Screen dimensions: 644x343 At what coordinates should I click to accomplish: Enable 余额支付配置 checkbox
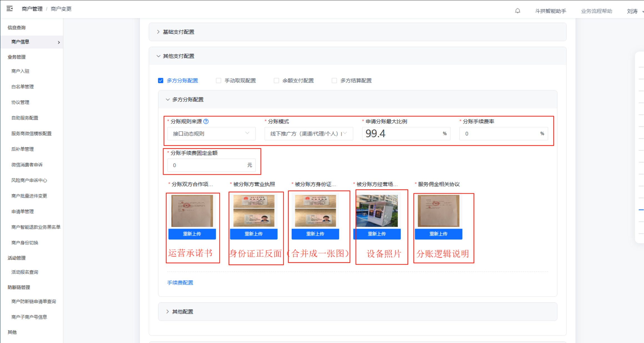tap(276, 80)
